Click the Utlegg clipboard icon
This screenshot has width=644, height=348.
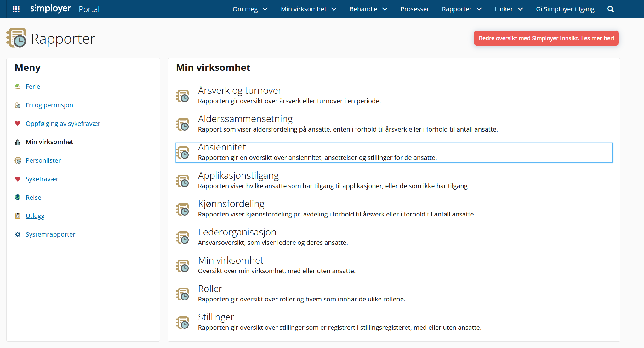(18, 216)
